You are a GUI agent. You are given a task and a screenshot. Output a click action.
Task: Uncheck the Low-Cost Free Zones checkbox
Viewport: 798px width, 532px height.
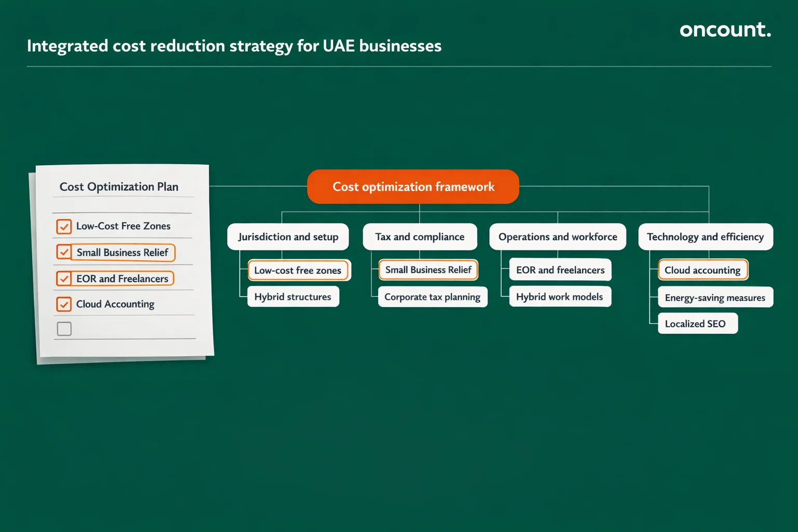pyautogui.click(x=64, y=226)
